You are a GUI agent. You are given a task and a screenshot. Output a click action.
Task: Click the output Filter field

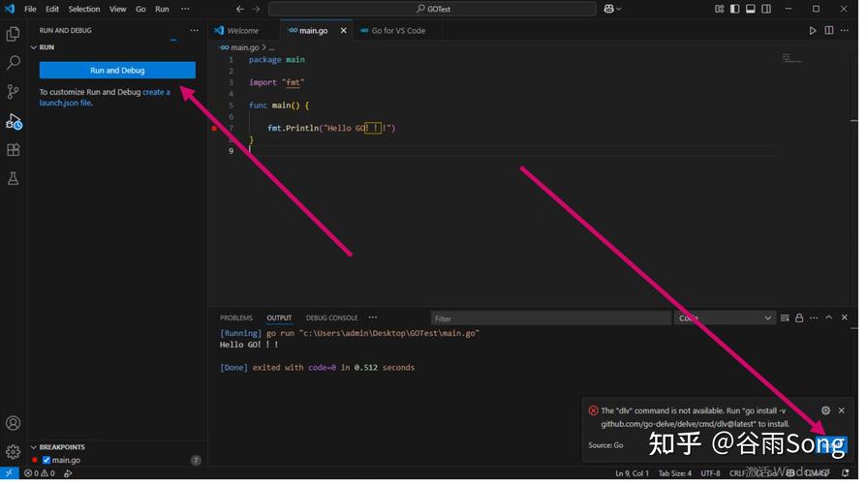pos(551,318)
